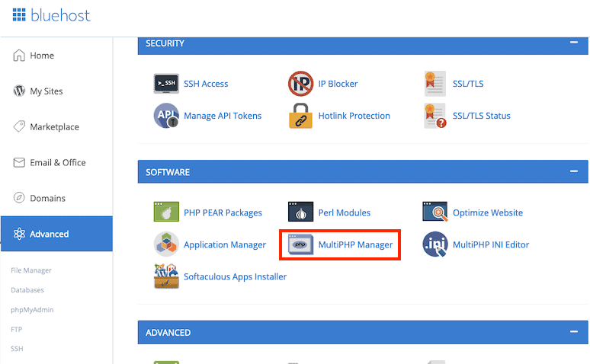Open the SSL/TLS link
Viewport: 590px width, 364px height.
468,84
